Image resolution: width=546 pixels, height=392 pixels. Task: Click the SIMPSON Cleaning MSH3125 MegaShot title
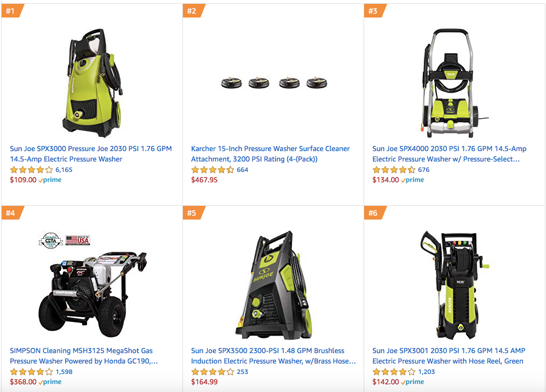pyautogui.click(x=84, y=356)
